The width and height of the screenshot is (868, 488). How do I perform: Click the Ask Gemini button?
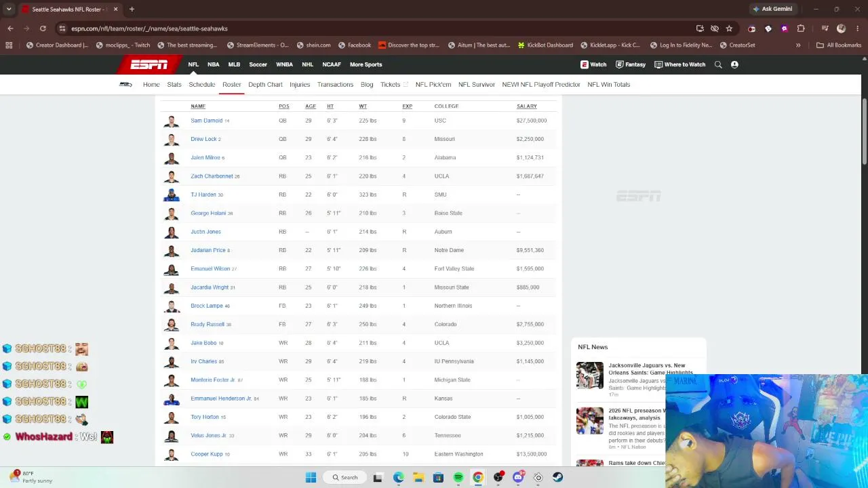pyautogui.click(x=772, y=9)
